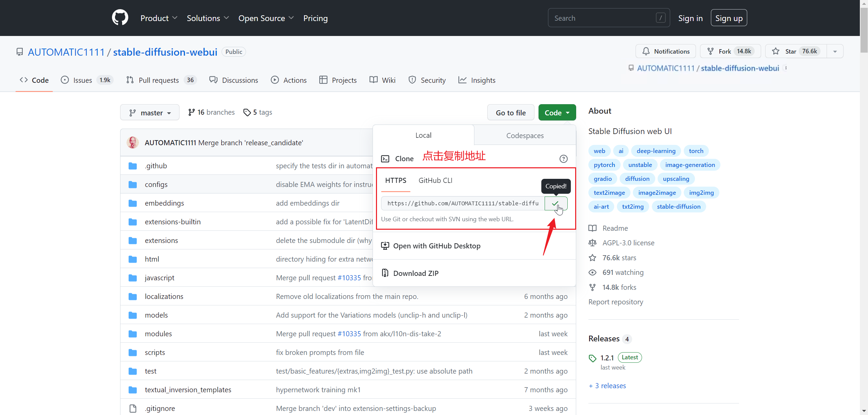Image resolution: width=868 pixels, height=415 pixels.
Task: Open the star lists dropdown arrow
Action: coord(835,52)
